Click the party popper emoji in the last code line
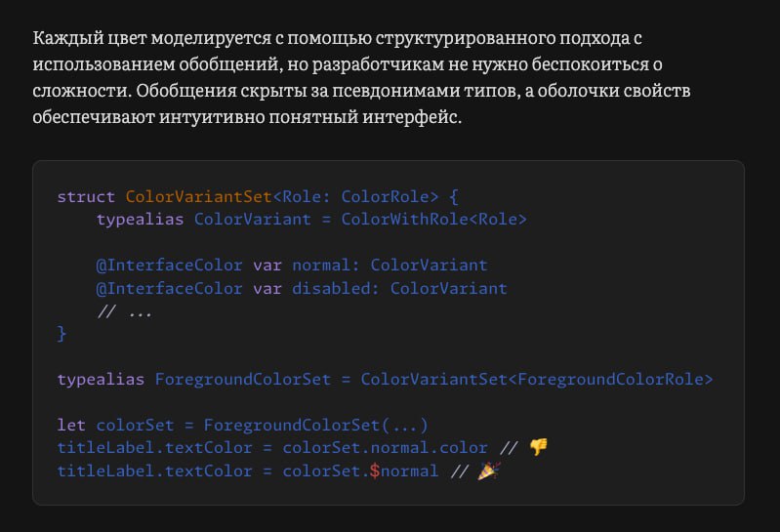The image size is (780, 532). tap(489, 471)
